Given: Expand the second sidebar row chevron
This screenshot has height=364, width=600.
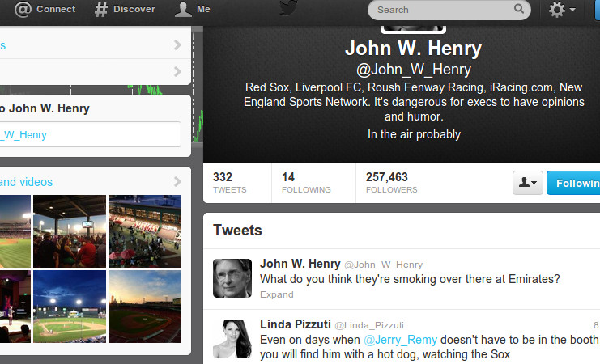Looking at the screenshot, I should pos(177,71).
